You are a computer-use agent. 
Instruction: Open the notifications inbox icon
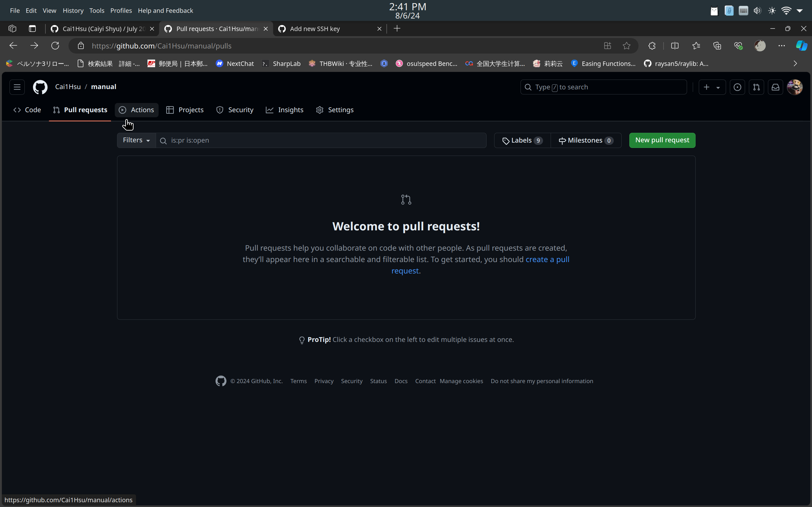[776, 87]
